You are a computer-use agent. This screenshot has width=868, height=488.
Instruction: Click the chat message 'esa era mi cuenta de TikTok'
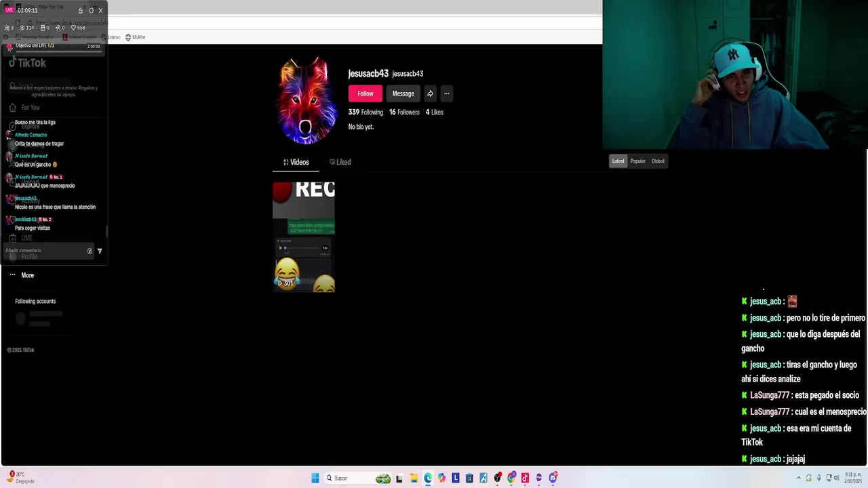pos(796,435)
